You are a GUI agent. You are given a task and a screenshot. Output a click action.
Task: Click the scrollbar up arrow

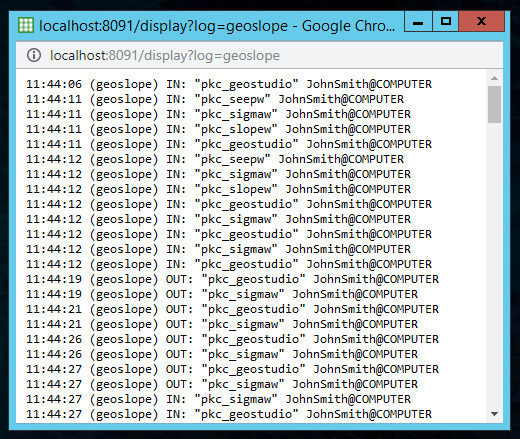pos(494,78)
